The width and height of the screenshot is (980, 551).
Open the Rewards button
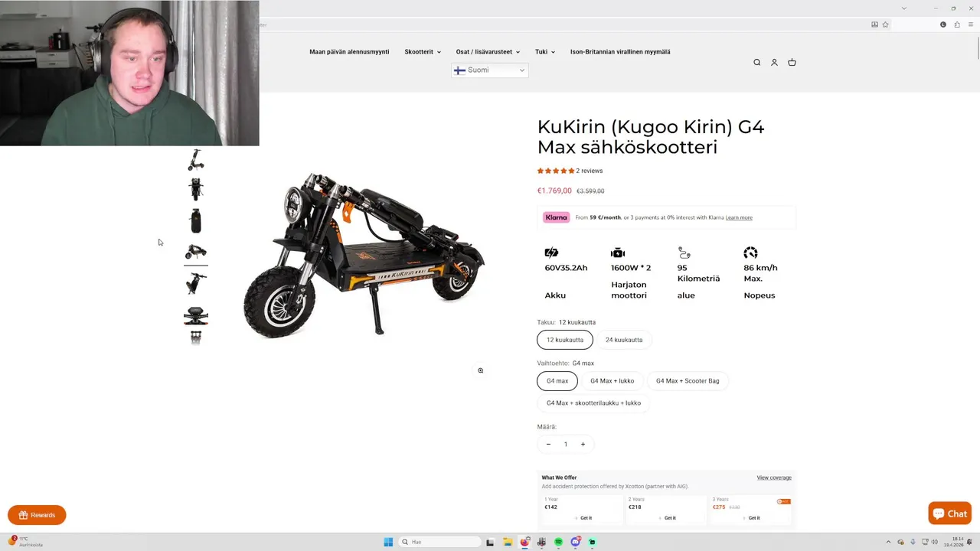37,515
